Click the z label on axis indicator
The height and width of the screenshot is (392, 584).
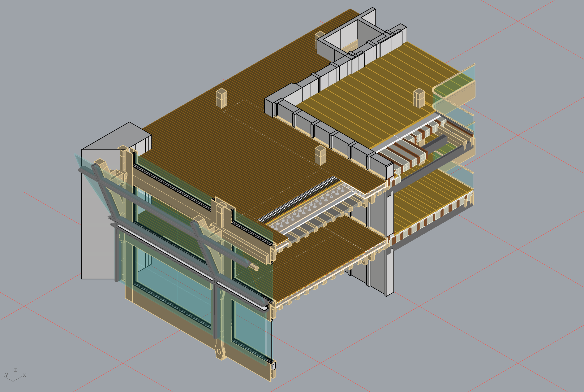(16, 370)
